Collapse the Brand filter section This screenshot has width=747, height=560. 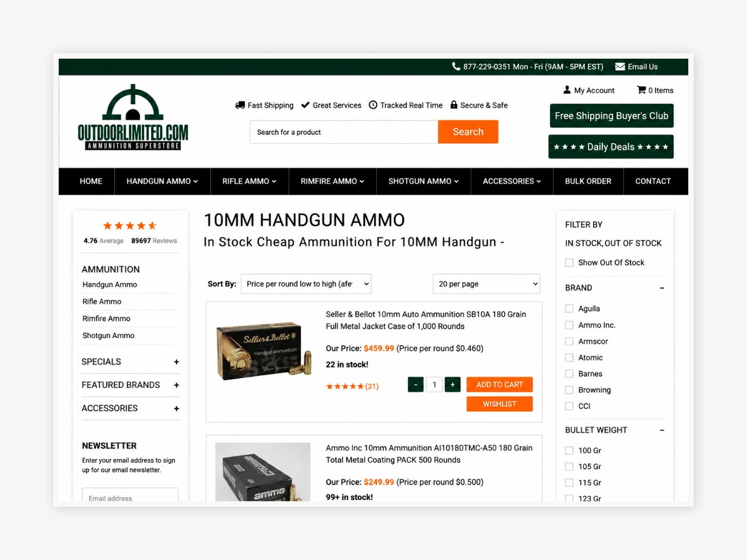[x=662, y=288]
